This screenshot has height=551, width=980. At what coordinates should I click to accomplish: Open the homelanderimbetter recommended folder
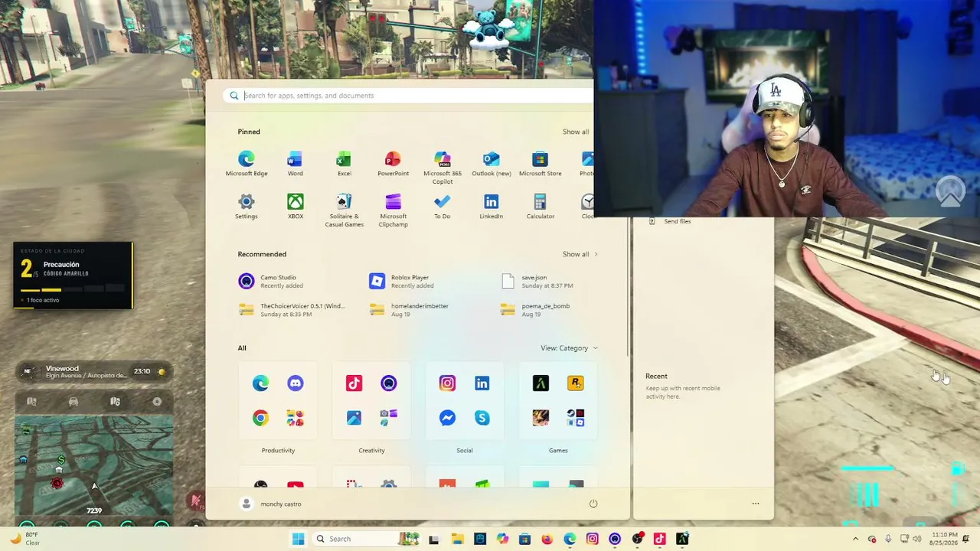409,310
